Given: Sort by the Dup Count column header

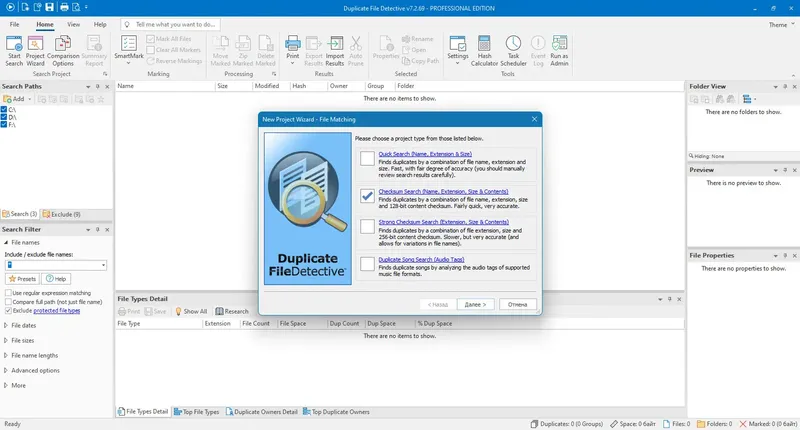Looking at the screenshot, I should [344, 323].
